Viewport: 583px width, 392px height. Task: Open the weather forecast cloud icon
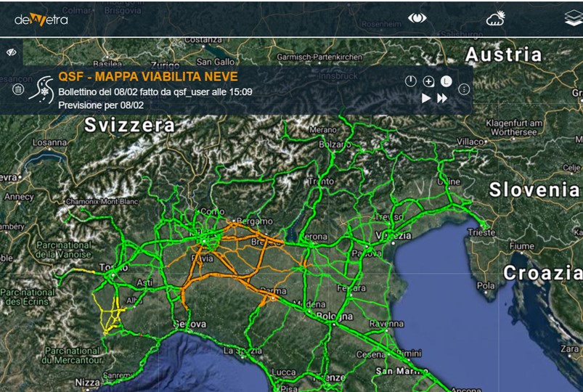(x=496, y=19)
